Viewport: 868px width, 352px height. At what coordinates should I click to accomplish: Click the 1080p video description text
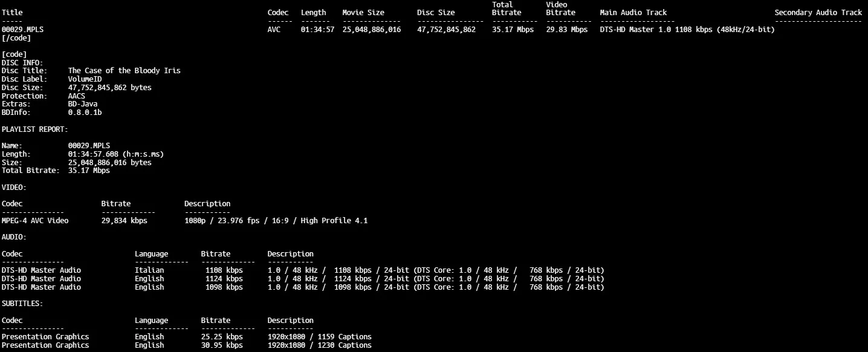pos(276,221)
